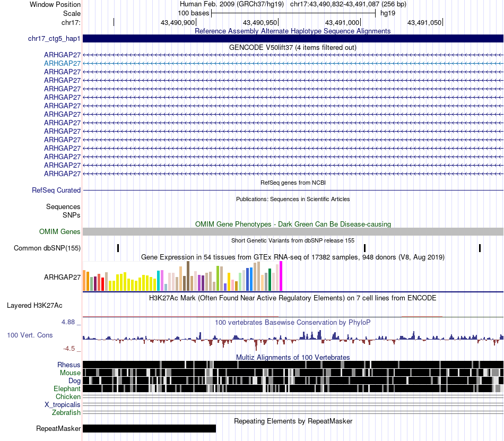Click the rightmost dbSNP variant marker
The image size is (504, 441).
point(480,248)
